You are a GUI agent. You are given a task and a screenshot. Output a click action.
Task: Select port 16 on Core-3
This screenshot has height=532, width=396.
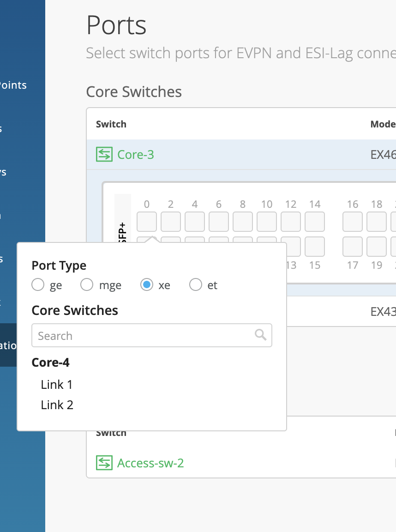(x=353, y=222)
